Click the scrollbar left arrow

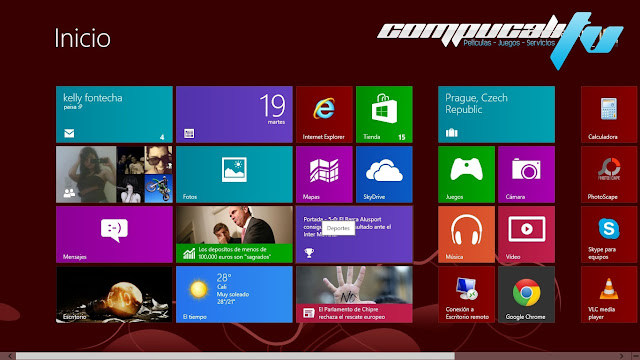(10, 356)
